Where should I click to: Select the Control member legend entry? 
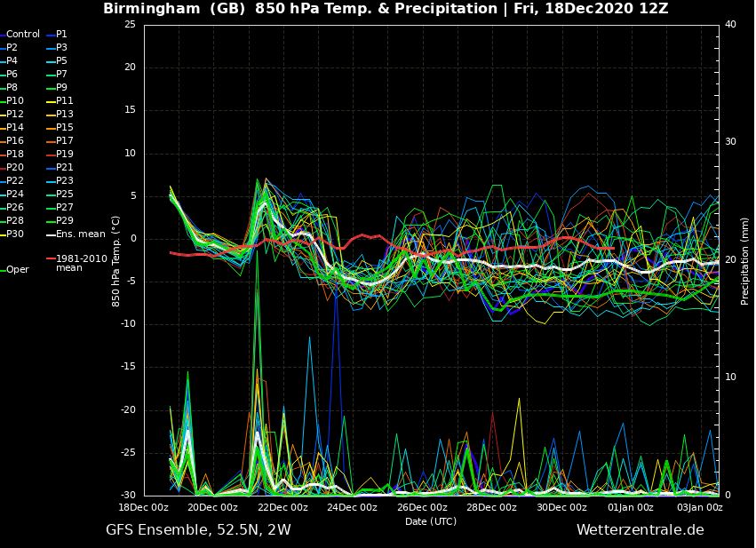(x=20, y=33)
